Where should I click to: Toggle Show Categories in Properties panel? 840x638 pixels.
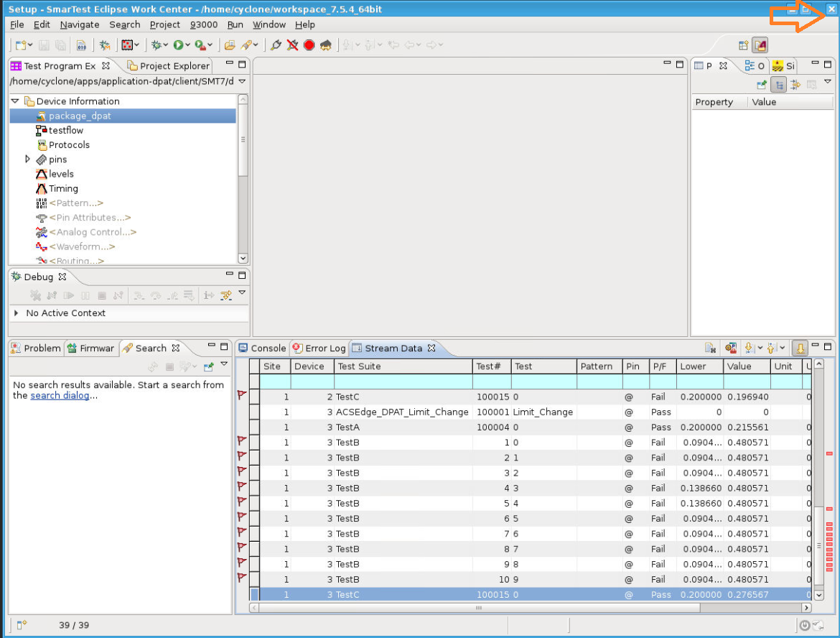[779, 85]
